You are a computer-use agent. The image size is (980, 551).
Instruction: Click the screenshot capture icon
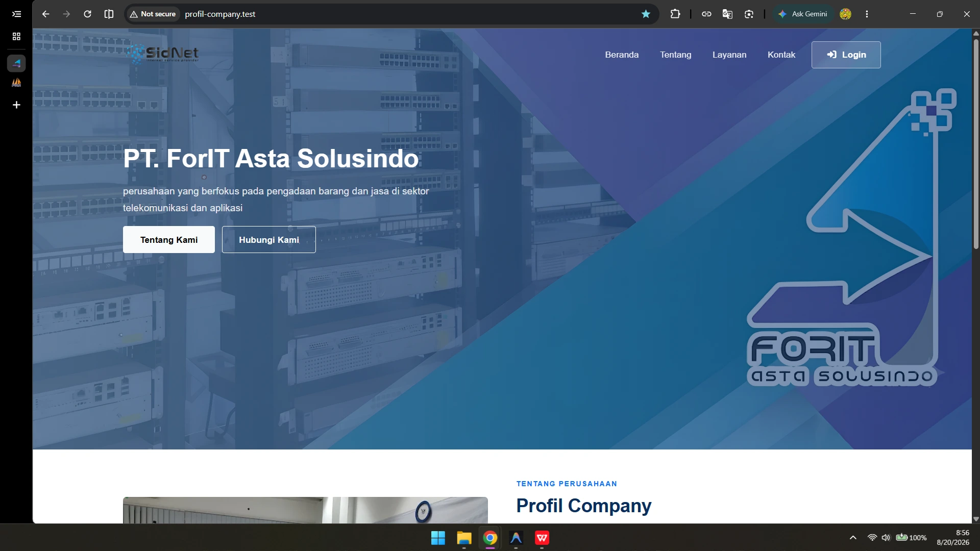749,14
